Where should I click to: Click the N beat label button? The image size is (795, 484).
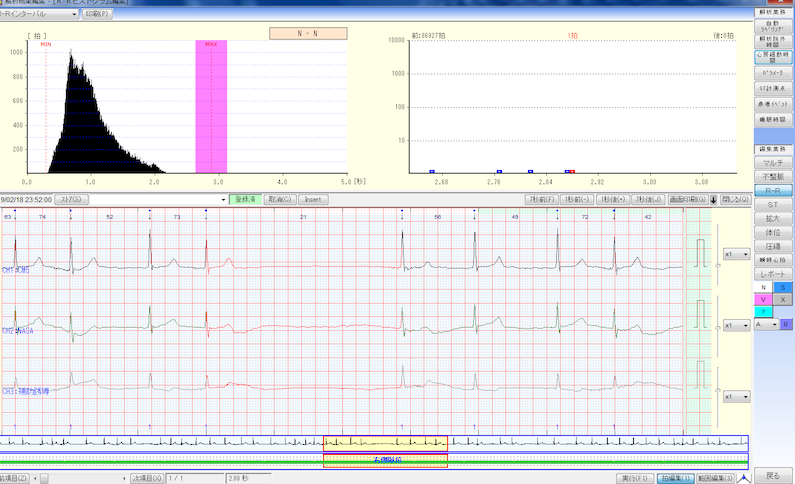point(763,287)
